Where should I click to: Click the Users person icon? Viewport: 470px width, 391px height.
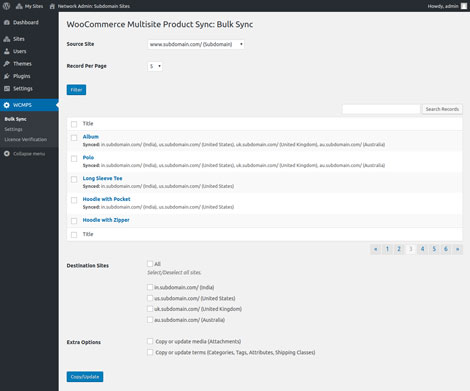pyautogui.click(x=7, y=51)
